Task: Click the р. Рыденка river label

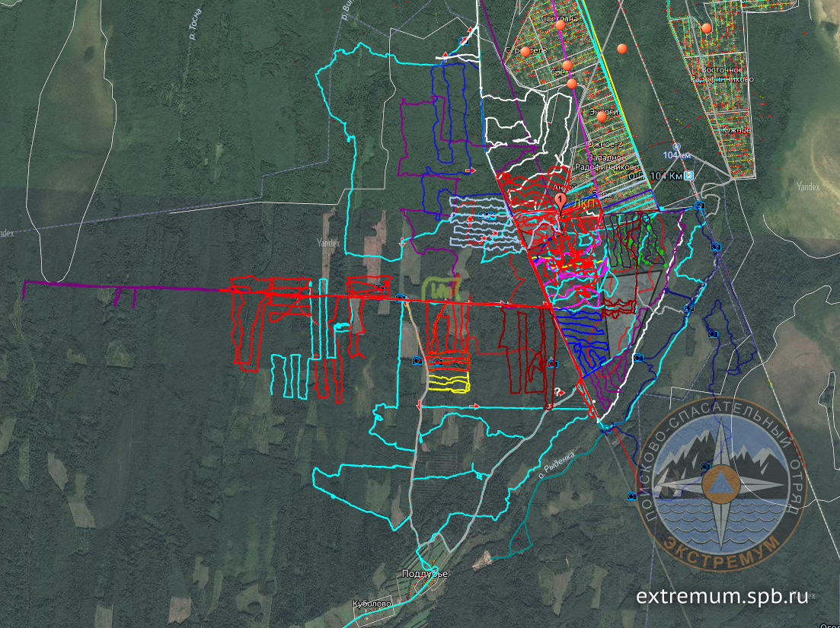Action: [556, 464]
